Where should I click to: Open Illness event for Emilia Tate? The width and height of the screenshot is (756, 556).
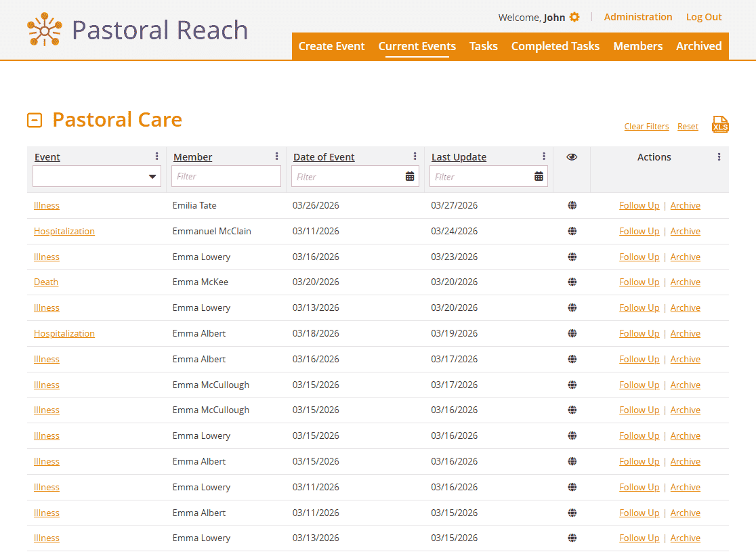pyautogui.click(x=47, y=205)
